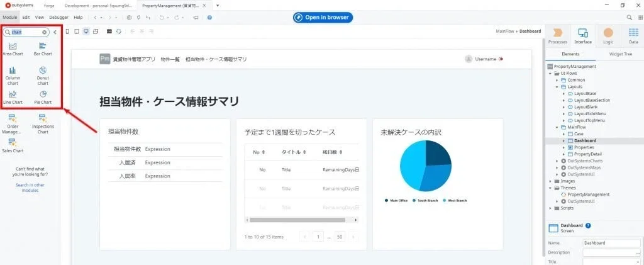Click the Open in browser button

click(323, 17)
